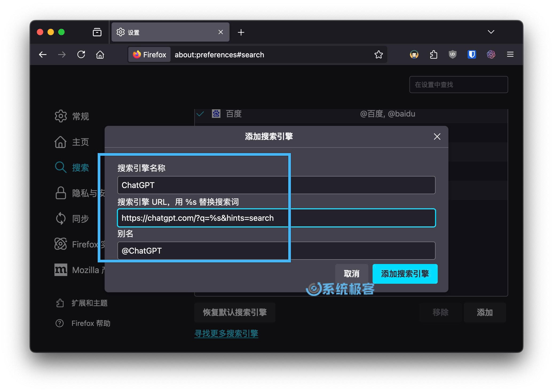Open Firefox 帮助
This screenshot has height=392, width=553.
[83, 323]
